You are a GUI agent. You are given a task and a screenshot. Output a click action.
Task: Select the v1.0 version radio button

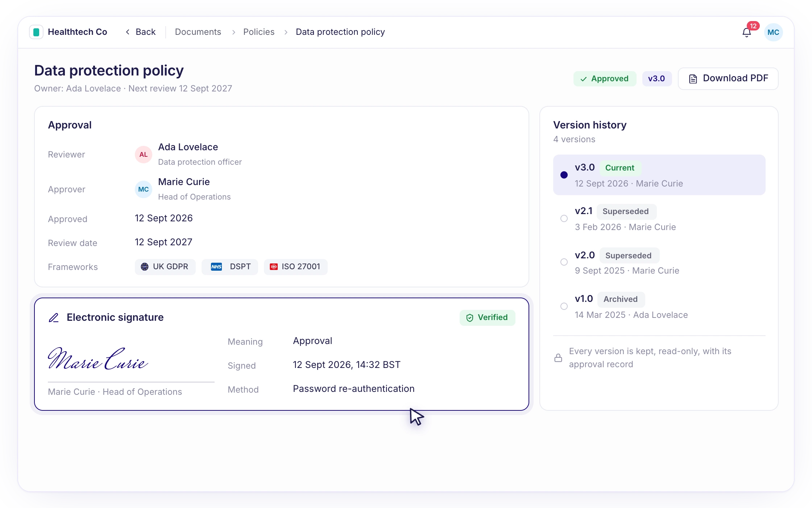[564, 306]
